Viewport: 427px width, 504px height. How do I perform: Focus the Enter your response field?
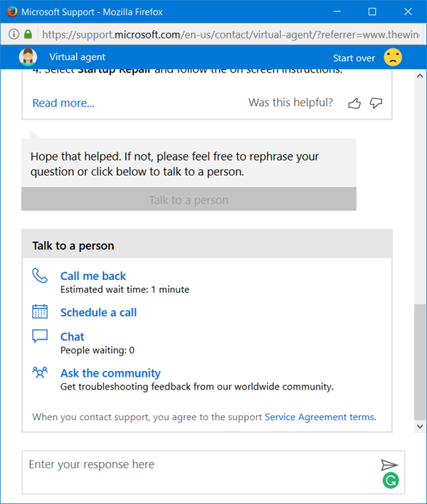click(199, 471)
